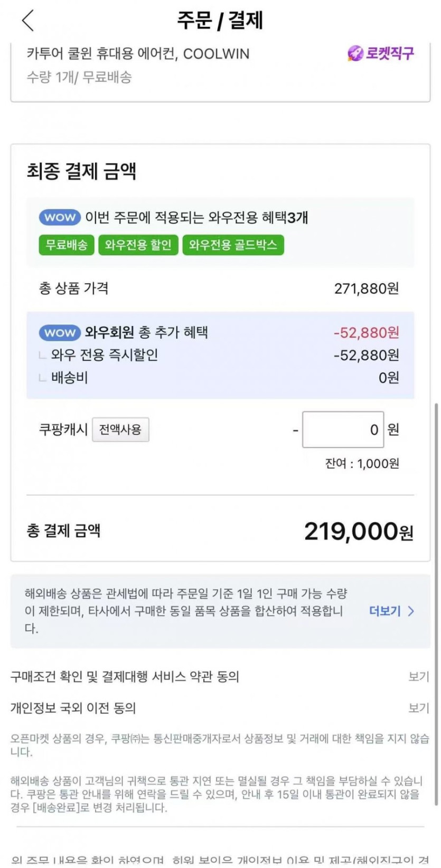441x868 pixels.
Task: Tap the 해외배송 상품 customs notice text
Action: click(185, 611)
